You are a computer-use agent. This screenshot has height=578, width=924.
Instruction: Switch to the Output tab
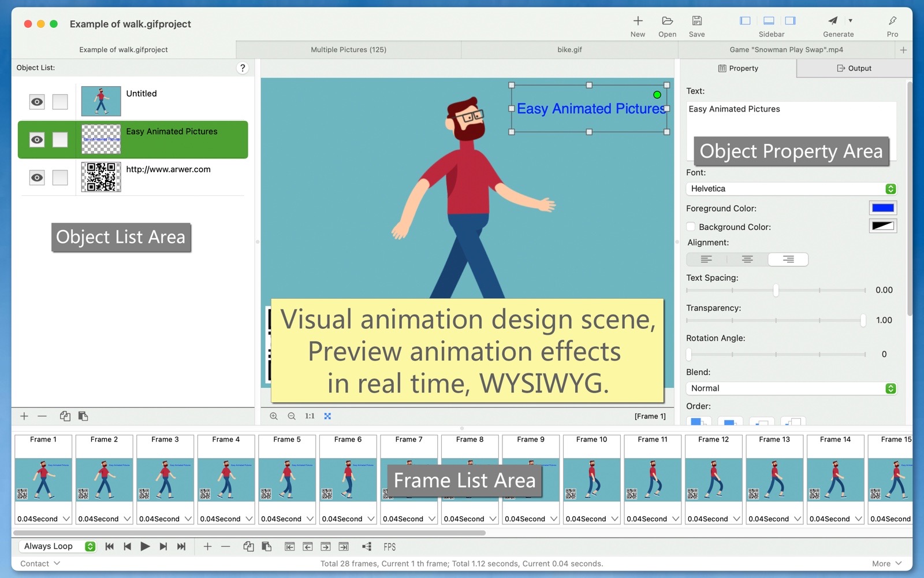854,68
